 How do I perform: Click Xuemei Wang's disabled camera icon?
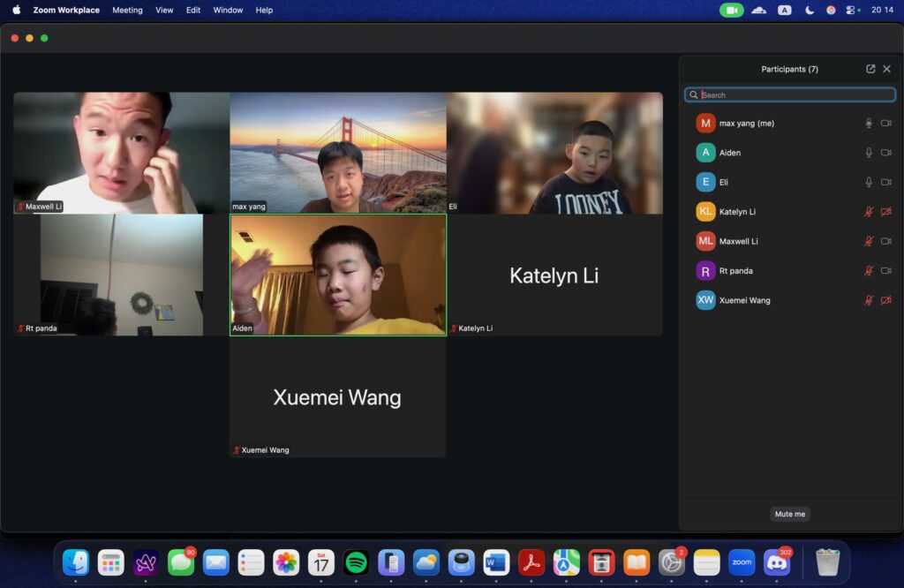pyautogui.click(x=886, y=301)
